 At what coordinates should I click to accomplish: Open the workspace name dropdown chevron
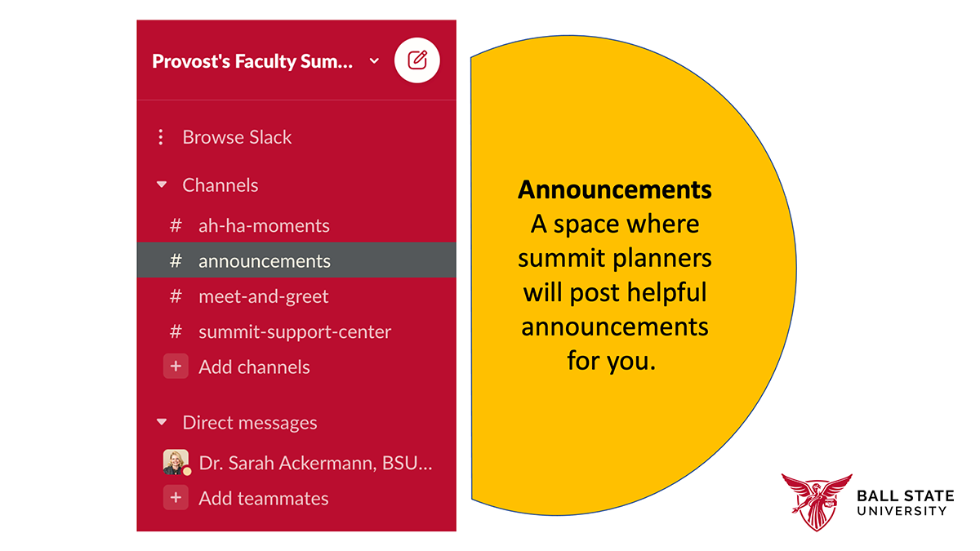374,61
